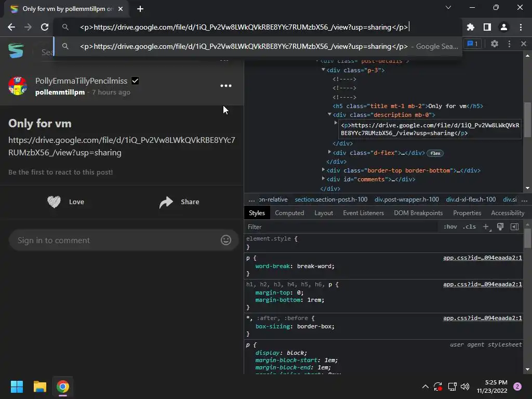The image size is (532, 399).
Task: Click the h5 title 'Only for vm' node
Action: pos(407,106)
